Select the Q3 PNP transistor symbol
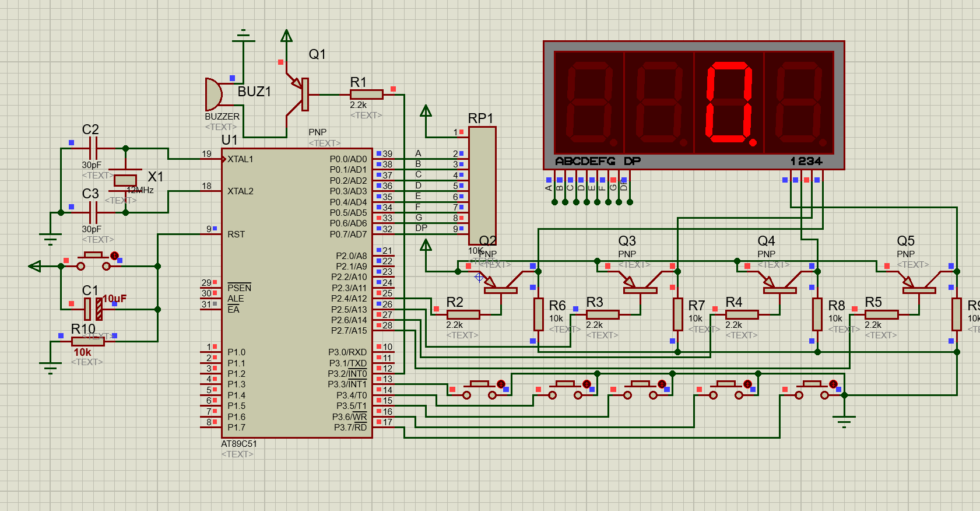 [640, 283]
